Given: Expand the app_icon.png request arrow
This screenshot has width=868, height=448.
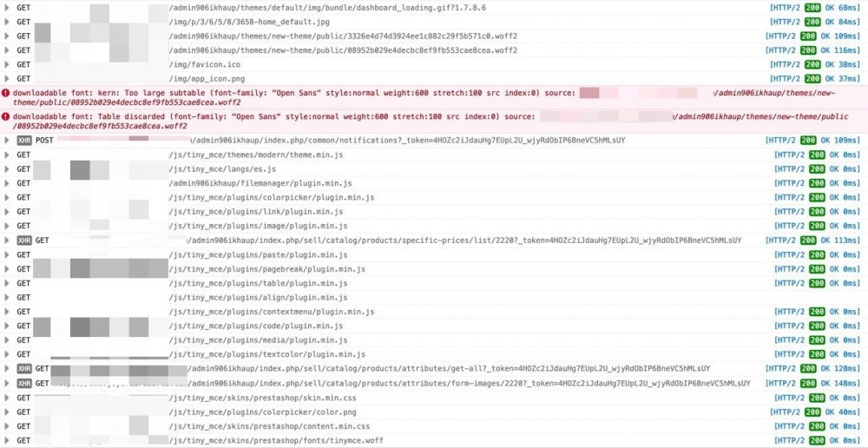Looking at the screenshot, I should click(7, 79).
